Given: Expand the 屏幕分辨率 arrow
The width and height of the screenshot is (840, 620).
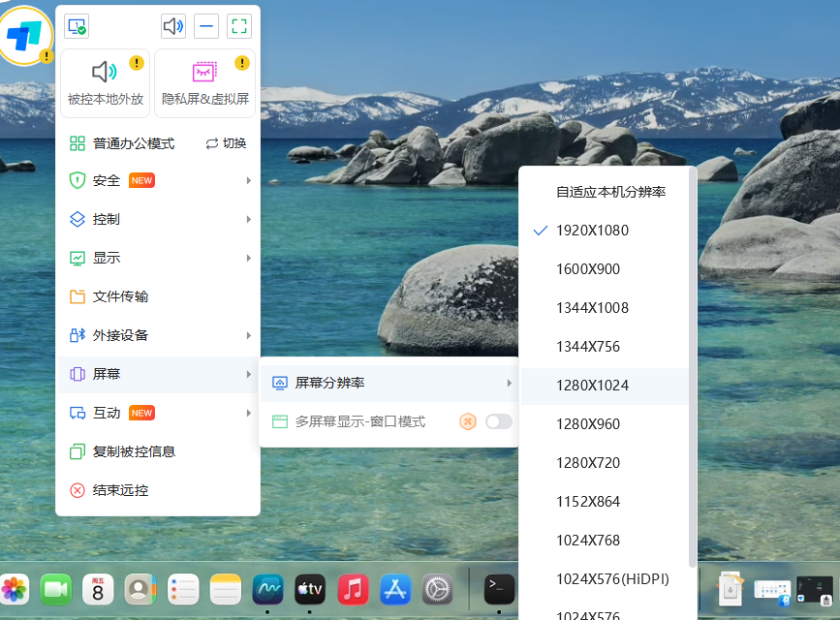Looking at the screenshot, I should [x=509, y=383].
